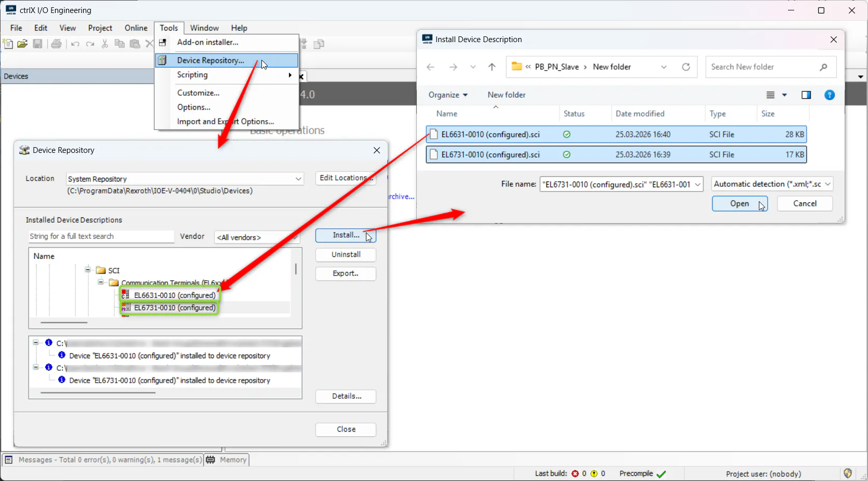Switch to the Memory tab
Image resolution: width=868 pixels, height=481 pixels.
227,460
